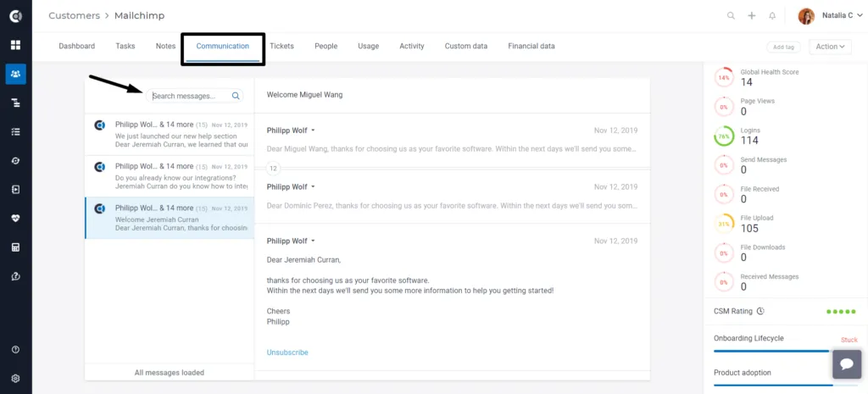Viewport: 868px width, 394px height.
Task: Open the task checklist icon in sidebar
Action: 15,131
